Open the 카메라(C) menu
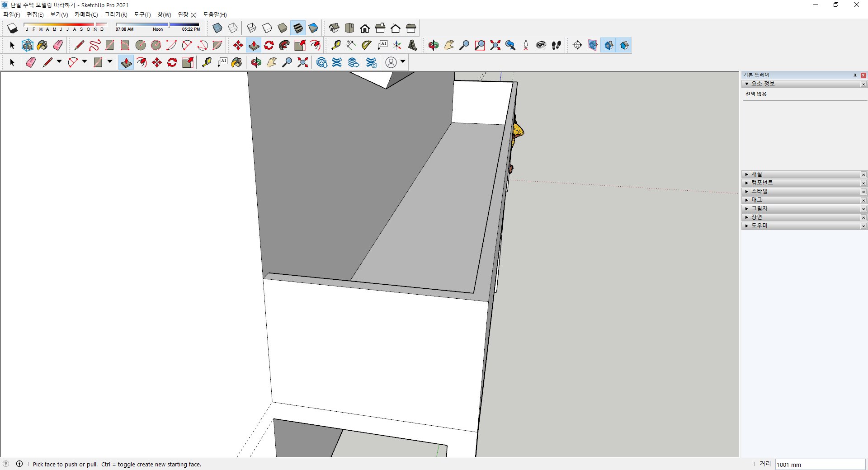 pos(86,15)
